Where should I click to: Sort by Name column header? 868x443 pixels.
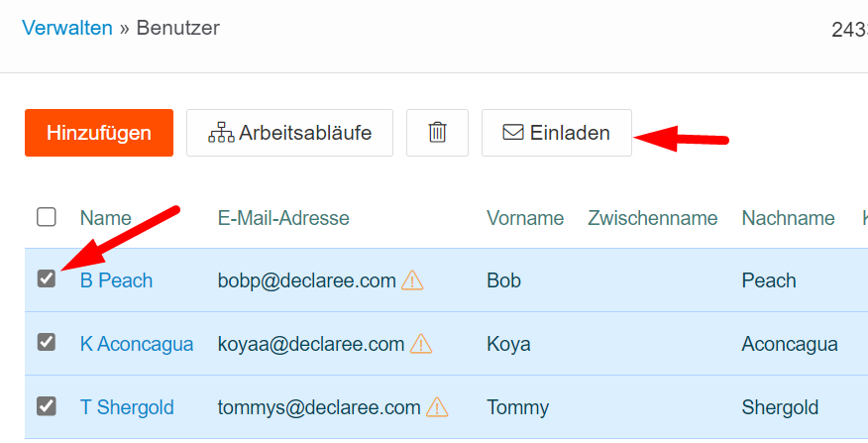[106, 218]
